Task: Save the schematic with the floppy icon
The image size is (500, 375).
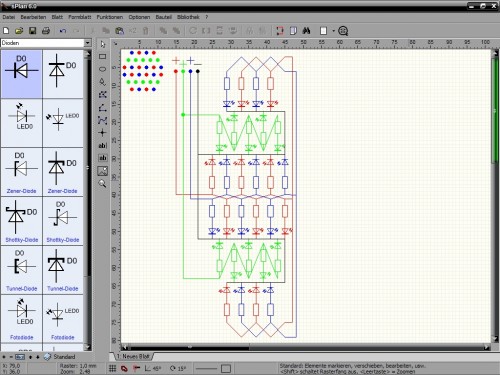Action: (x=32, y=31)
